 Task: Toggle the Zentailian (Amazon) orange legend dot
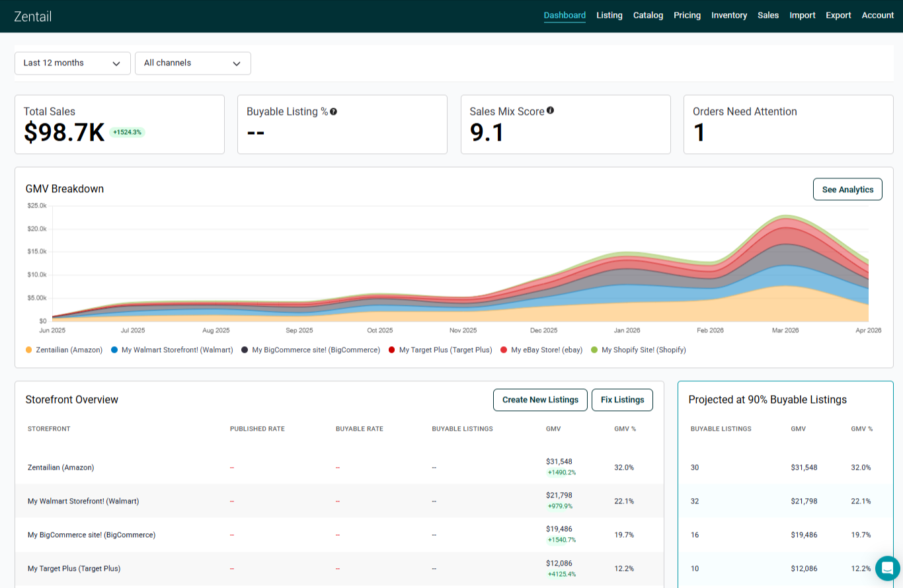[x=28, y=350]
